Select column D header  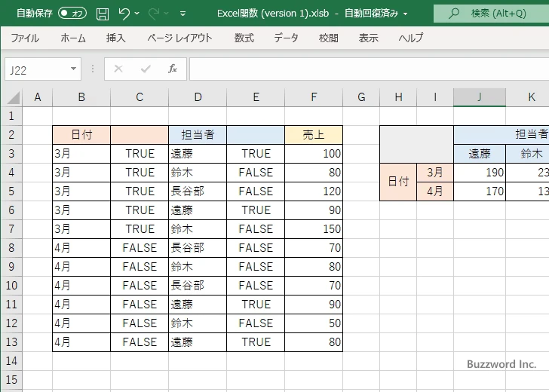tap(198, 97)
